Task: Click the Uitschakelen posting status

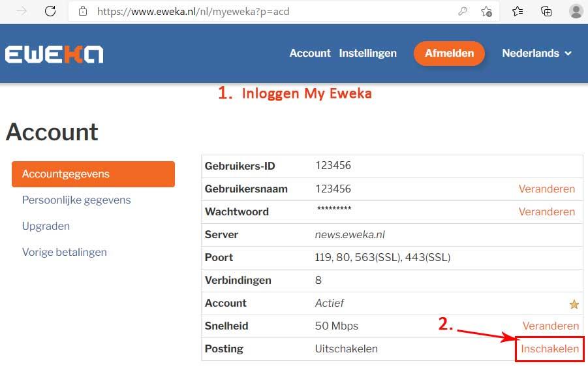Action: [x=346, y=348]
